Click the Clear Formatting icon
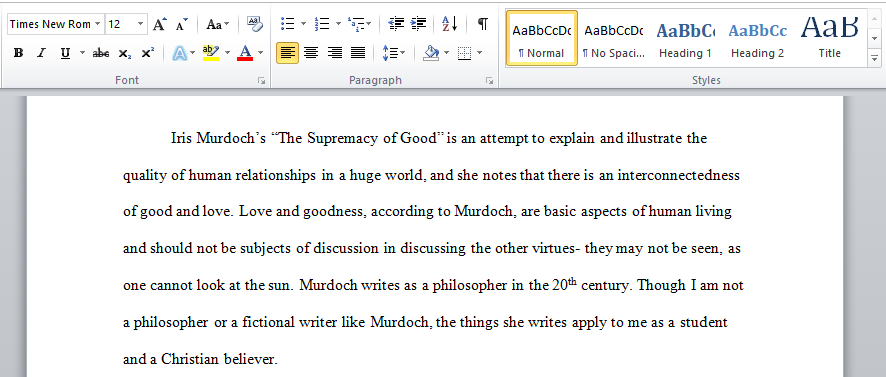This screenshot has height=377, width=886. pyautogui.click(x=254, y=24)
